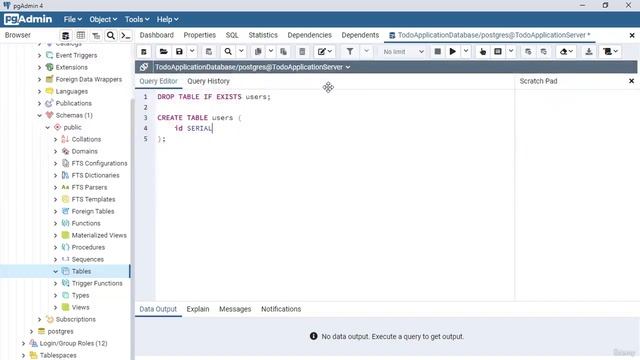Image resolution: width=640 pixels, height=360 pixels.
Task: Collapse the Schemas (1) node
Action: click(x=40, y=115)
